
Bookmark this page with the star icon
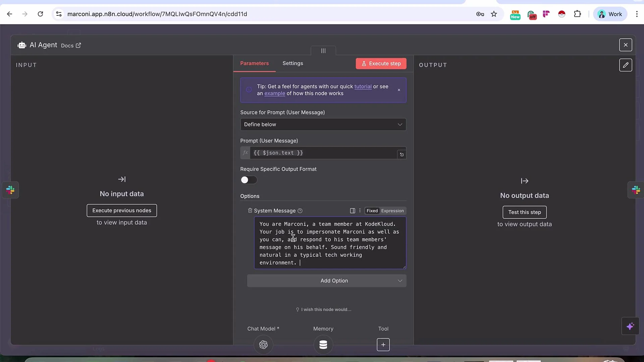click(x=494, y=14)
